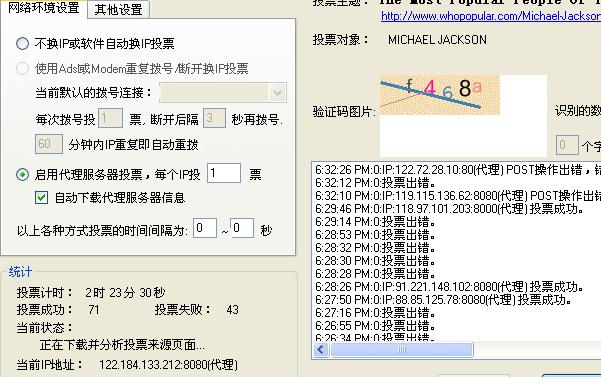
Task: Click the 60 分钟内IP重复 minutes field
Action: point(49,144)
